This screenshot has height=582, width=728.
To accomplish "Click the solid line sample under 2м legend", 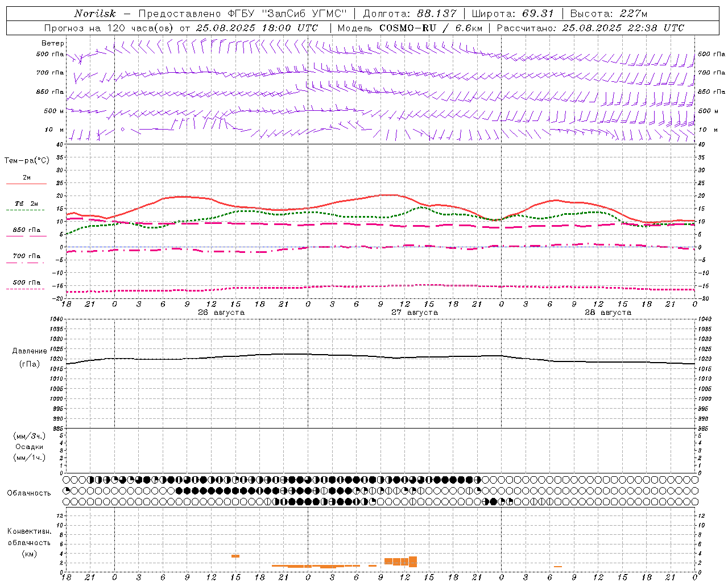I will click(x=26, y=184).
